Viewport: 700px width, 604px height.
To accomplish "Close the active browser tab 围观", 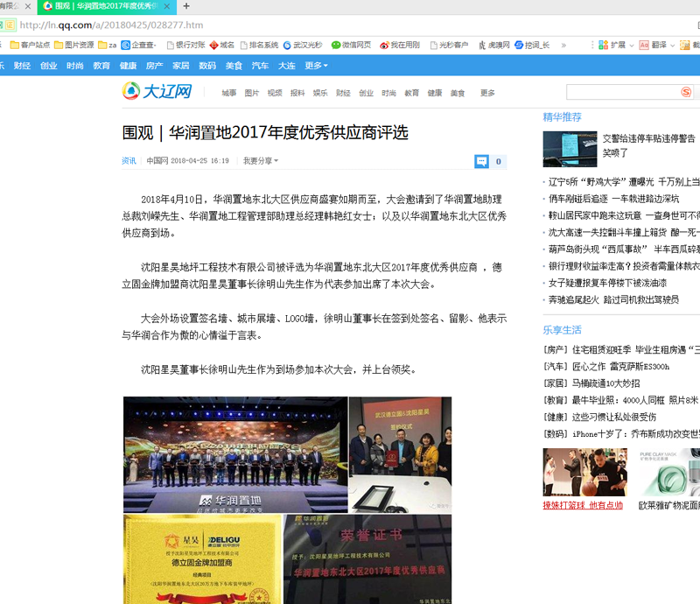I will (x=167, y=6).
